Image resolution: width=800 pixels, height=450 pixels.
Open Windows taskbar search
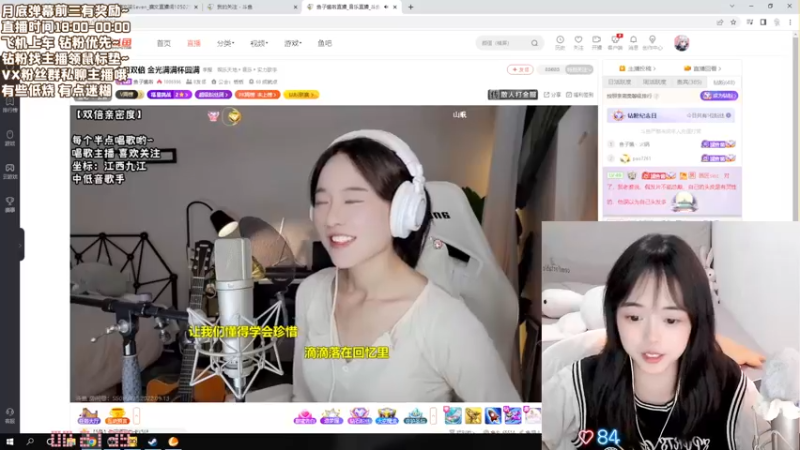[30, 442]
